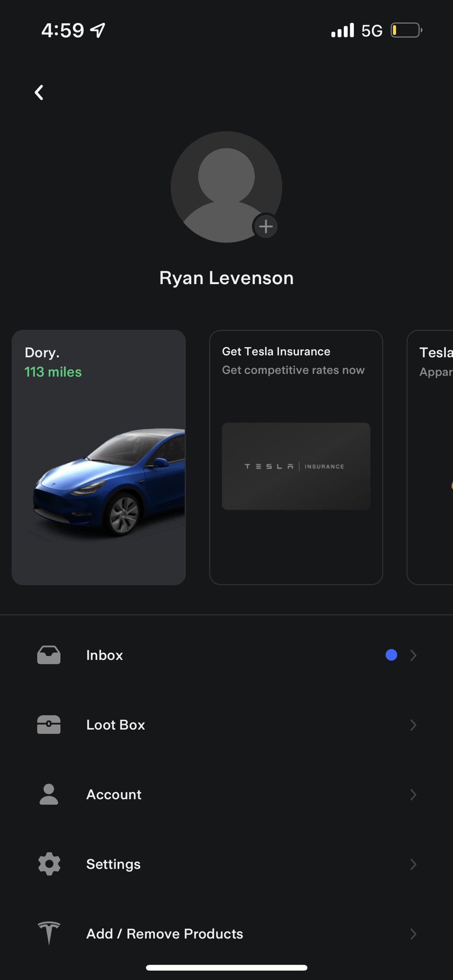This screenshot has width=453, height=980.
Task: Tap the Settings gear icon
Action: pyautogui.click(x=49, y=864)
